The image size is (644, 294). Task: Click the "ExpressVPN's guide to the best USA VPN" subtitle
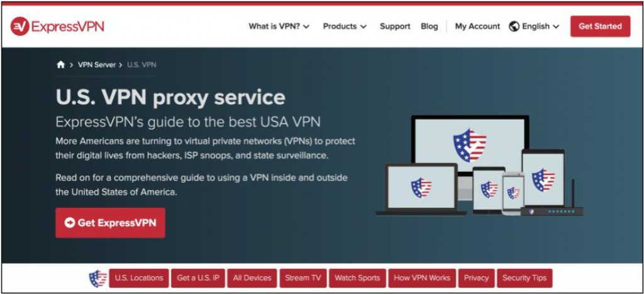tap(188, 122)
